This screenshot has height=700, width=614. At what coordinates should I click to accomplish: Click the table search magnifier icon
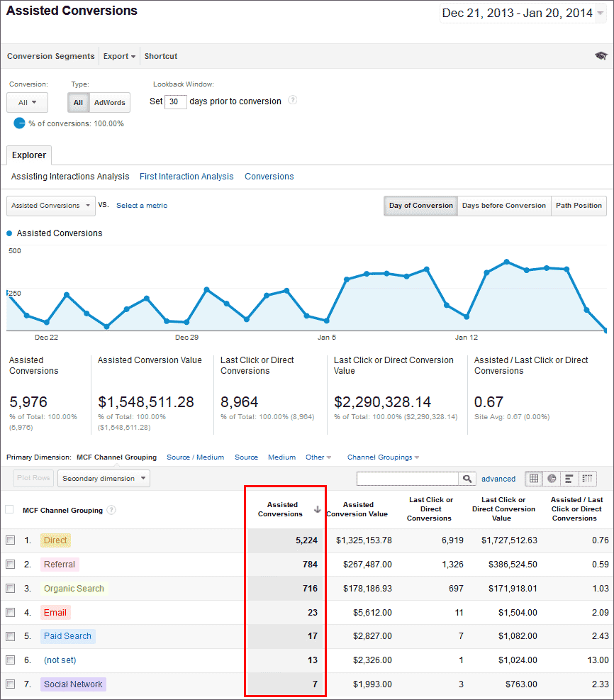[x=467, y=479]
